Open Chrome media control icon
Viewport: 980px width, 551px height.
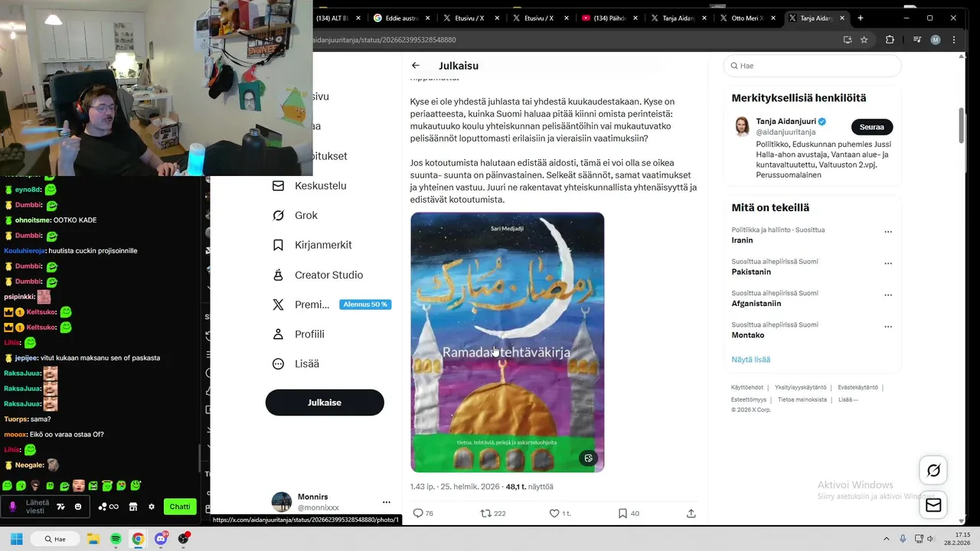tap(917, 40)
